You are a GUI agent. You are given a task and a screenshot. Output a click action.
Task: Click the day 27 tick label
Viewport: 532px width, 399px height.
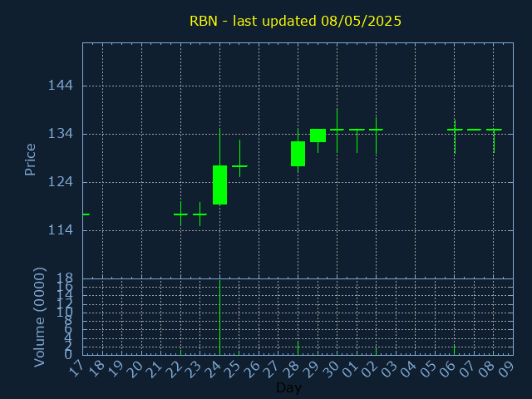[272, 368]
